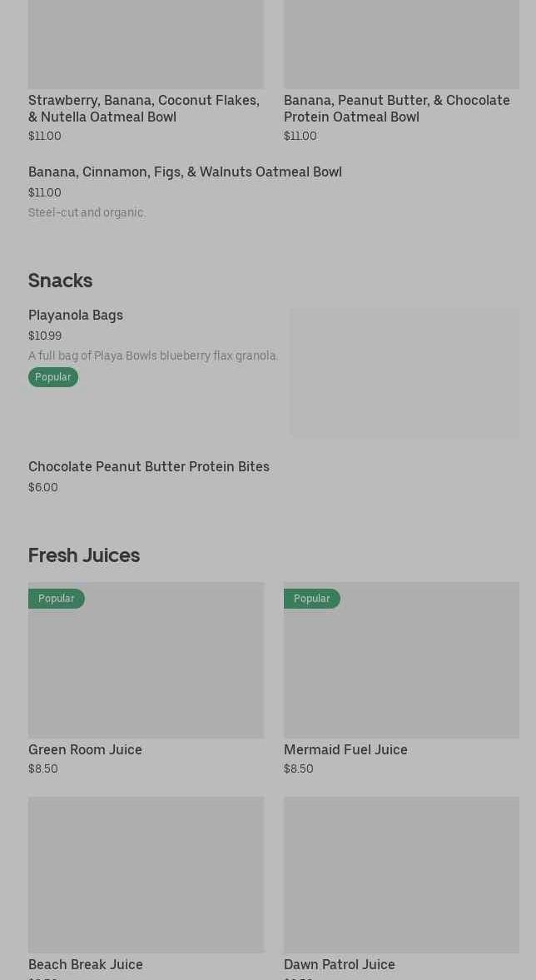Image resolution: width=536 pixels, height=980 pixels.
Task: Click the Popular badge under Playanola Bags
Action: point(53,377)
